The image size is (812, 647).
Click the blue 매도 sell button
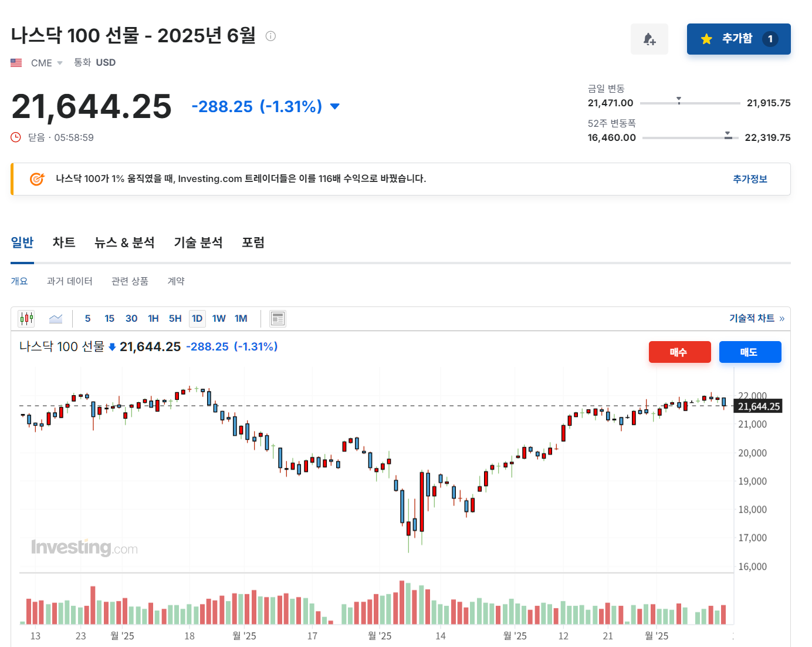(x=750, y=352)
